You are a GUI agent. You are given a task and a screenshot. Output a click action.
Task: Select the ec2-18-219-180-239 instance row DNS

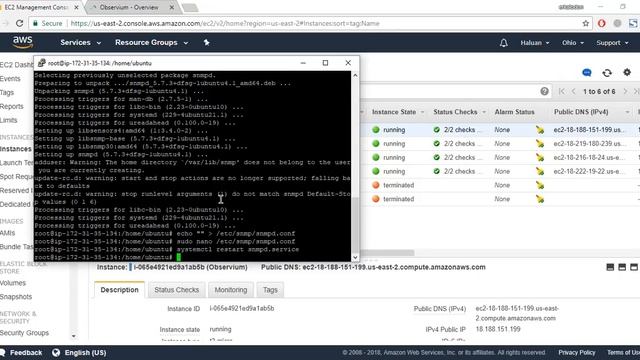pos(588,144)
